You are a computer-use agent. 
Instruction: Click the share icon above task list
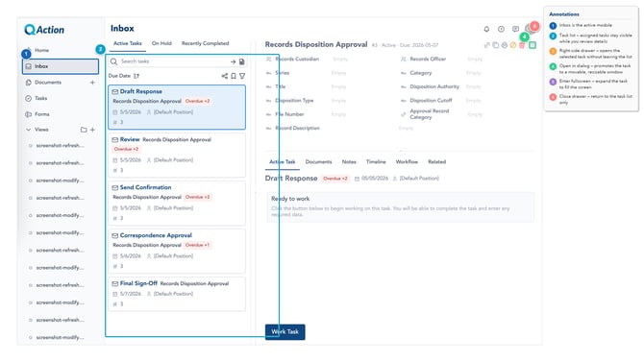coord(225,76)
